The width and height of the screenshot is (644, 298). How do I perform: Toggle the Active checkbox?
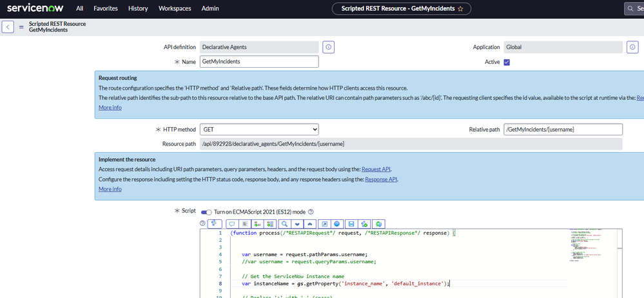[507, 62]
